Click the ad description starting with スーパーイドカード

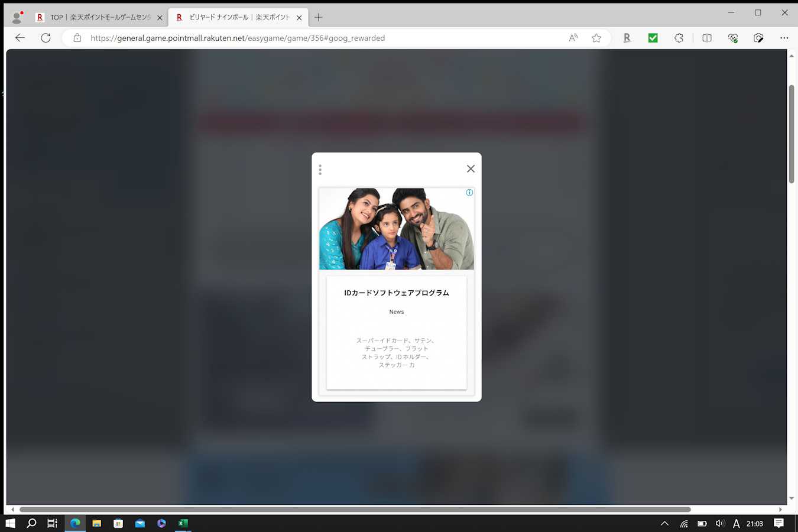[x=397, y=353]
